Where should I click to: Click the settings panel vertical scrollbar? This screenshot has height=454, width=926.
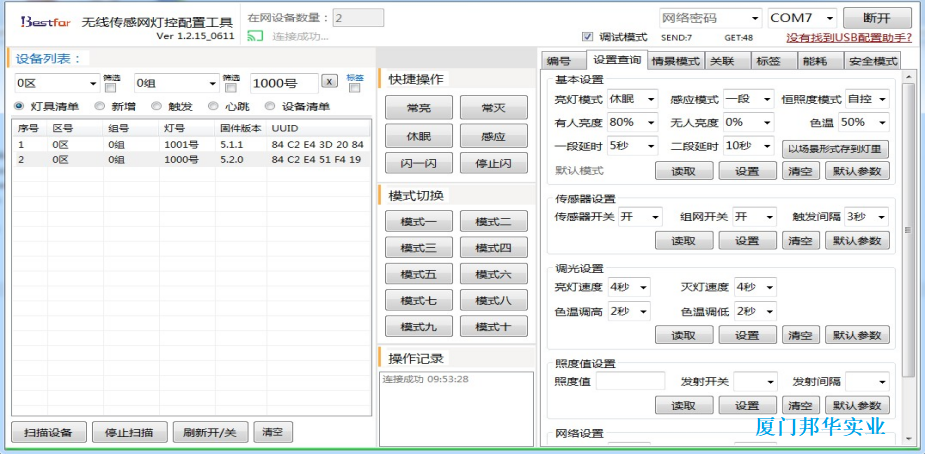tap(910, 230)
